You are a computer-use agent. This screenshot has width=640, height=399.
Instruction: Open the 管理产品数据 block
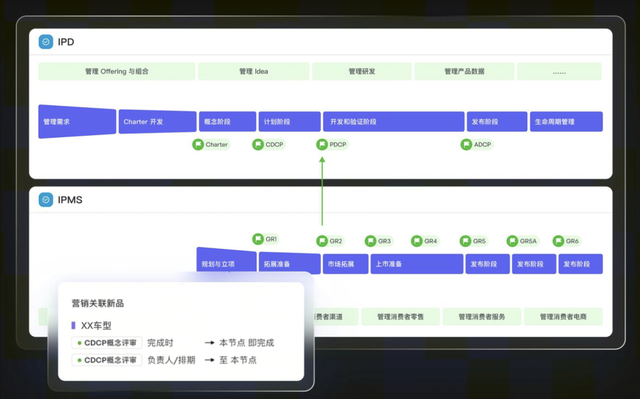point(464,71)
